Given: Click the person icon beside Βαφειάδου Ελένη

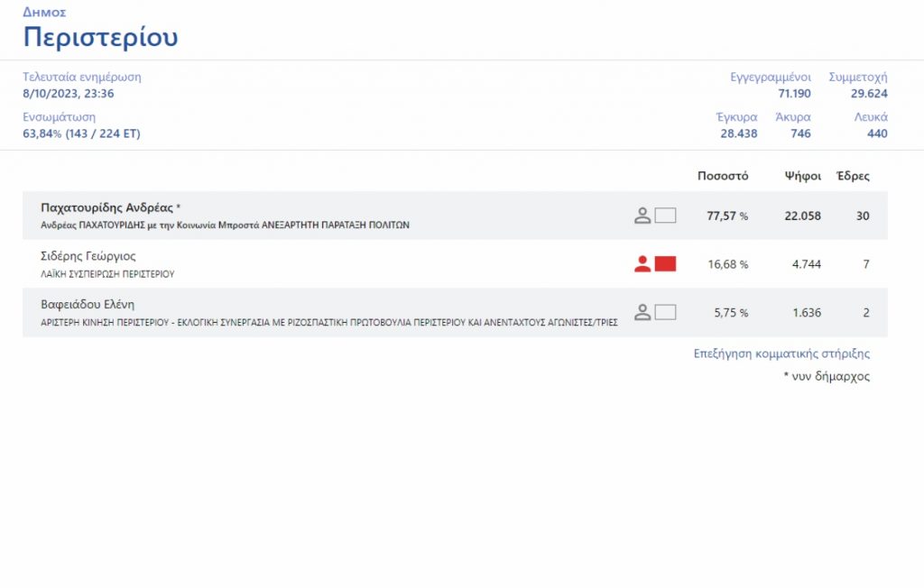Looking at the screenshot, I should tap(642, 313).
